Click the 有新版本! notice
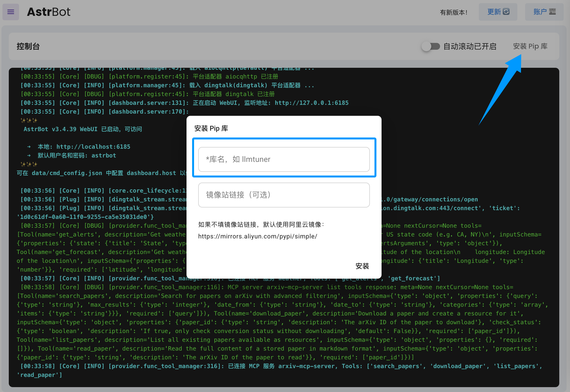 (453, 12)
